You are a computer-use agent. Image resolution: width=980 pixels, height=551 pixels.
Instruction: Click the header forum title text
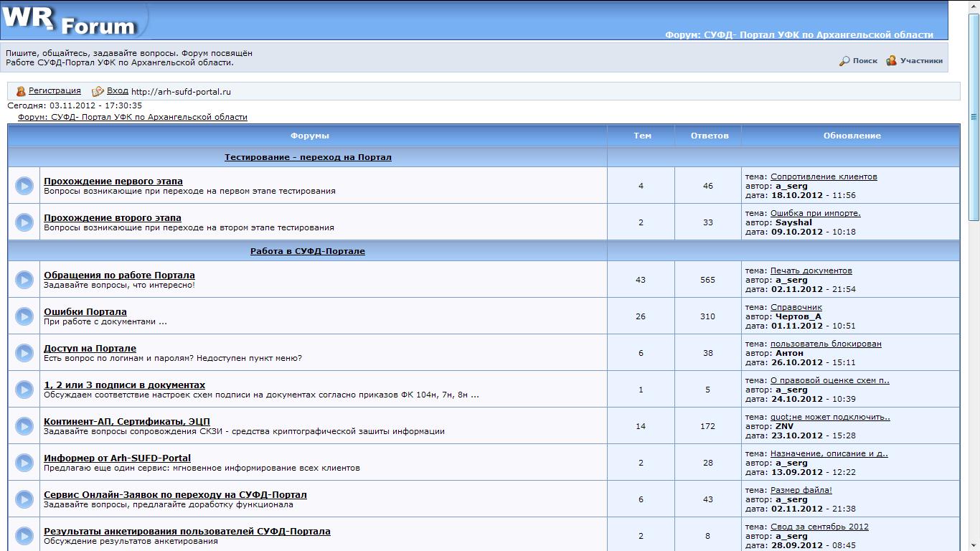pyautogui.click(x=799, y=34)
